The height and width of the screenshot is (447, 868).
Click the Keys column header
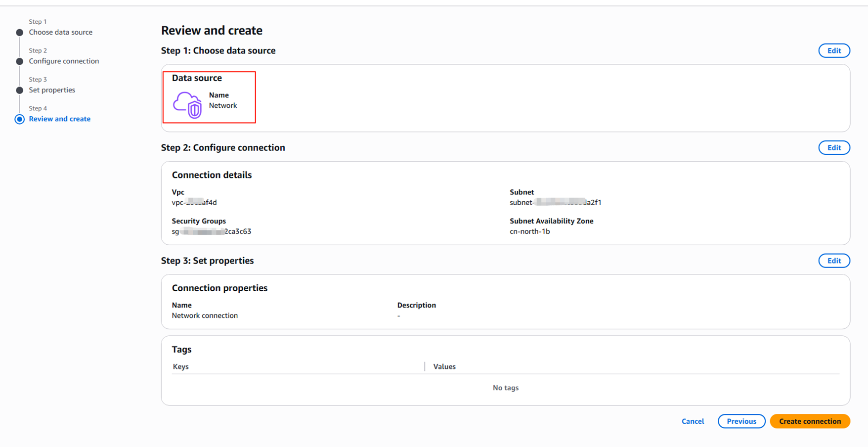[181, 366]
